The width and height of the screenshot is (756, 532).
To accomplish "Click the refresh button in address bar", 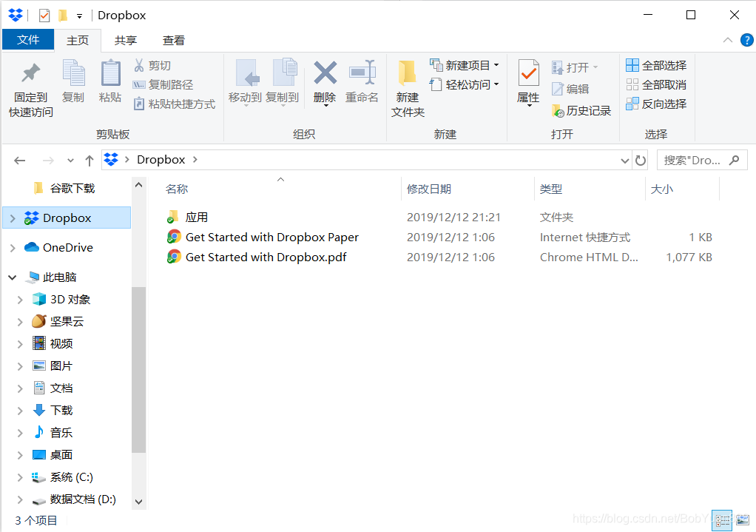I will pos(641,160).
